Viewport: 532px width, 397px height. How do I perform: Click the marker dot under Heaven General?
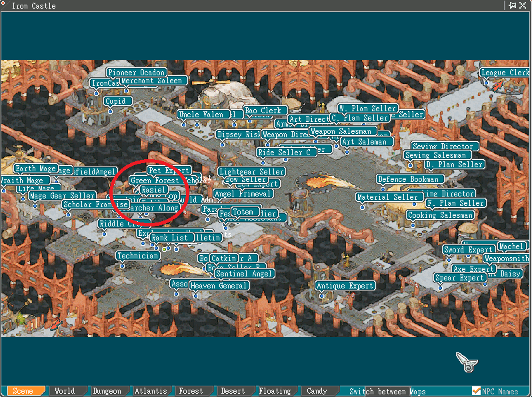click(195, 296)
